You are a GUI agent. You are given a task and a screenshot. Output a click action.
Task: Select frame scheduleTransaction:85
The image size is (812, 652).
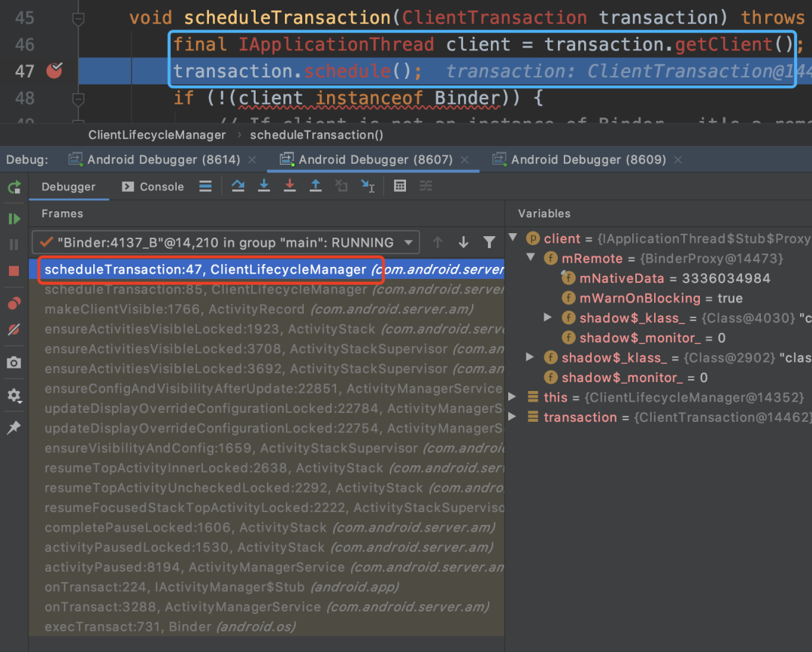(267, 289)
